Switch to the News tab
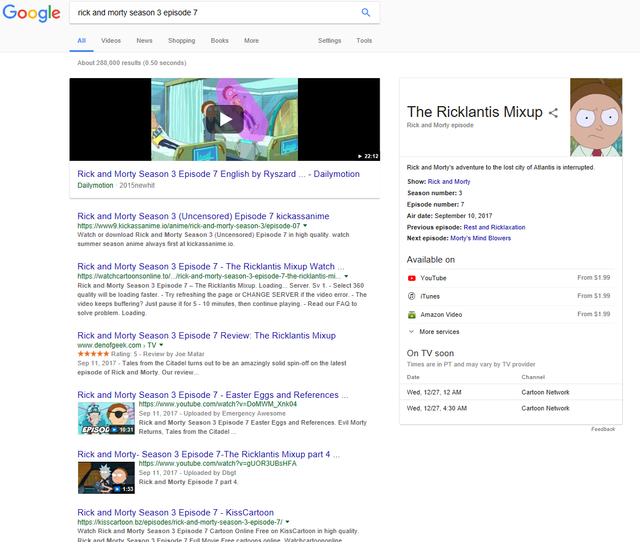This screenshot has height=542, width=640. (x=144, y=40)
